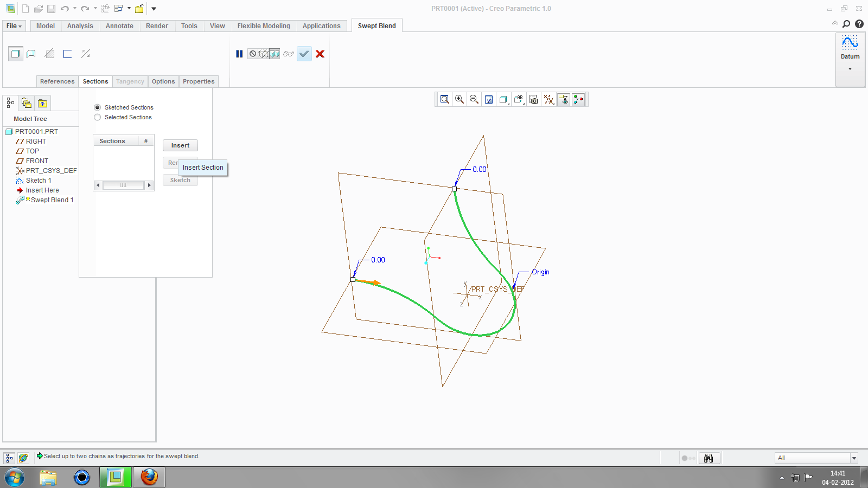Open the Named Views icon
The image size is (868, 488).
click(519, 99)
